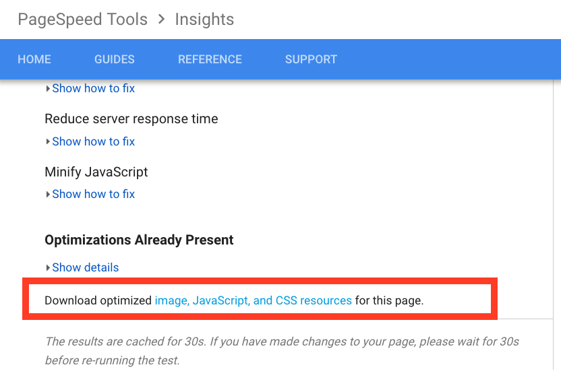Click disclosure triangle under Reduce server response time
The height and width of the screenshot is (392, 561).
48,141
